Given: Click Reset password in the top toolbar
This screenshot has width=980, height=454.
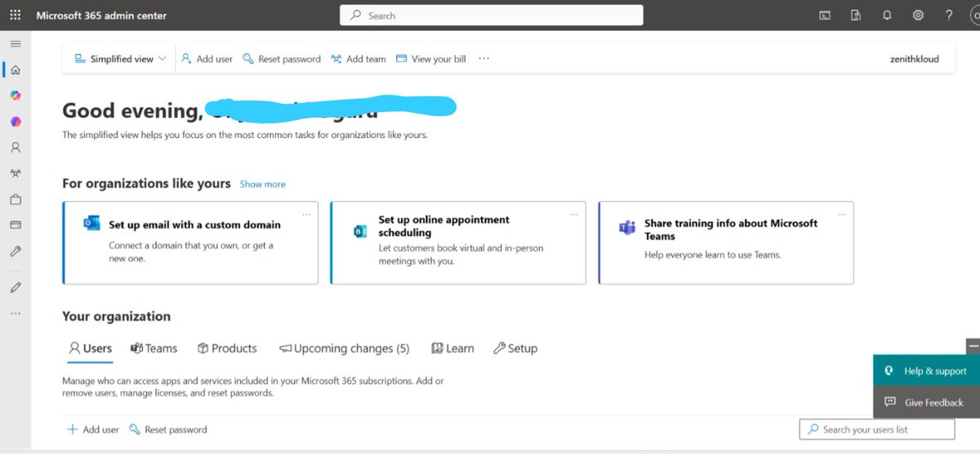Looking at the screenshot, I should (x=281, y=59).
